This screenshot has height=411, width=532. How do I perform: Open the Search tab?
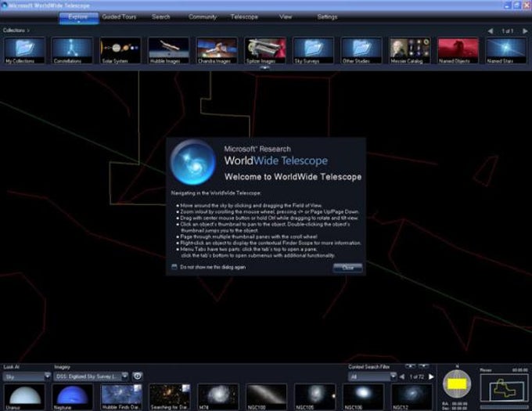161,17
